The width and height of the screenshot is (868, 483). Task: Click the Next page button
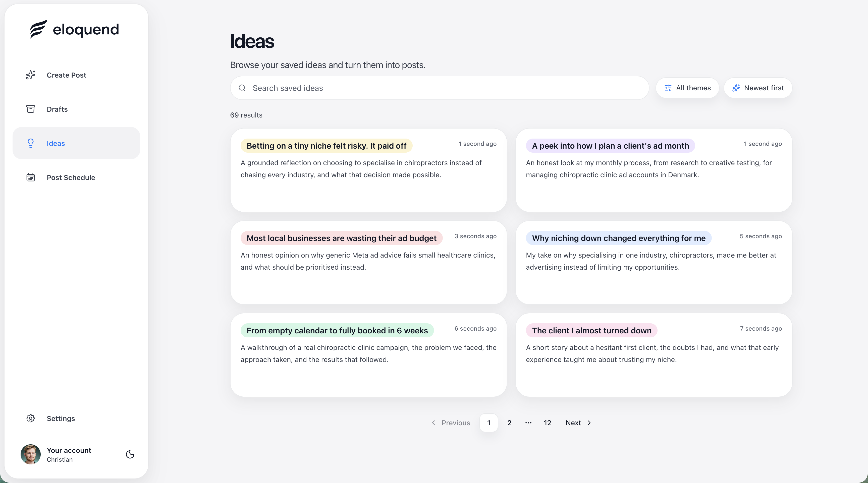(x=578, y=423)
